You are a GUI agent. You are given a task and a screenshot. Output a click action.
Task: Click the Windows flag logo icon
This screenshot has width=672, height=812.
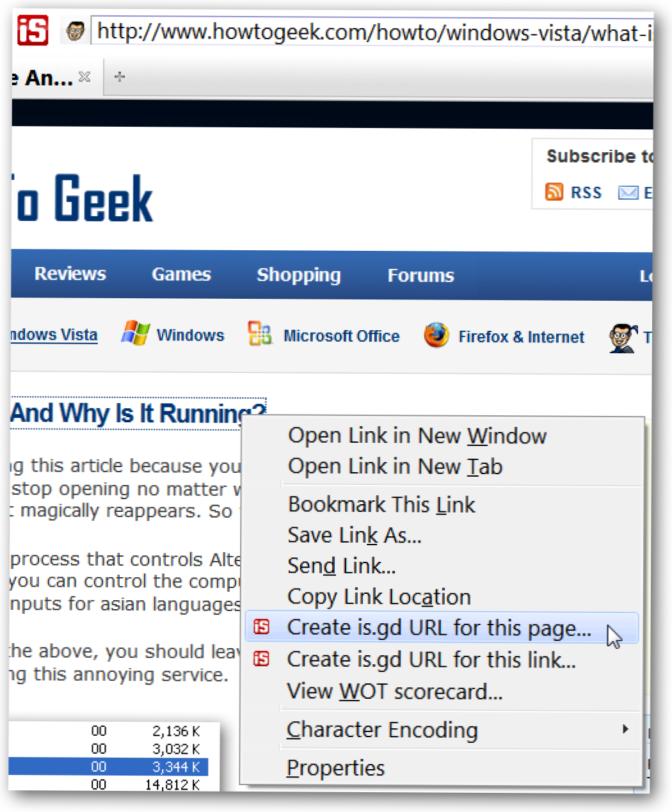136,333
